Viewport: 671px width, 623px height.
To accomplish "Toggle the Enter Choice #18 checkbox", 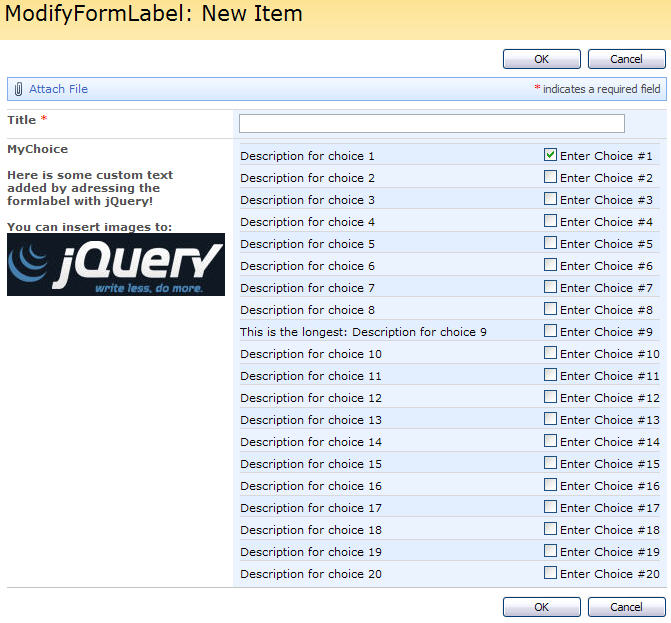I will (x=550, y=529).
